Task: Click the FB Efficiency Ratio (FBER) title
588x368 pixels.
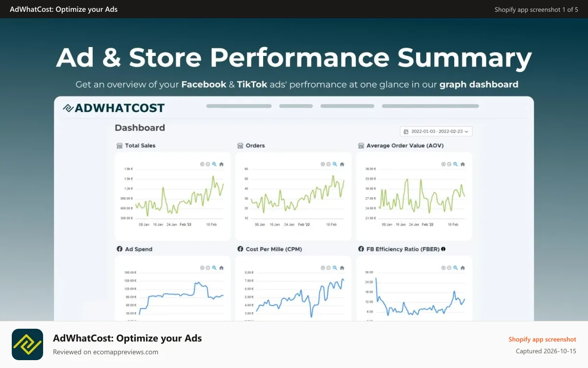Action: pyautogui.click(x=403, y=249)
